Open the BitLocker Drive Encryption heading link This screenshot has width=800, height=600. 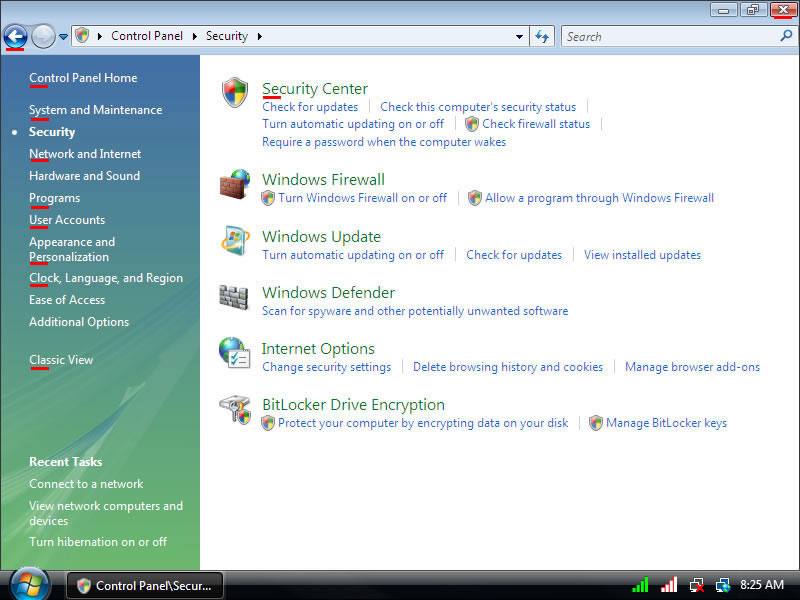point(353,405)
